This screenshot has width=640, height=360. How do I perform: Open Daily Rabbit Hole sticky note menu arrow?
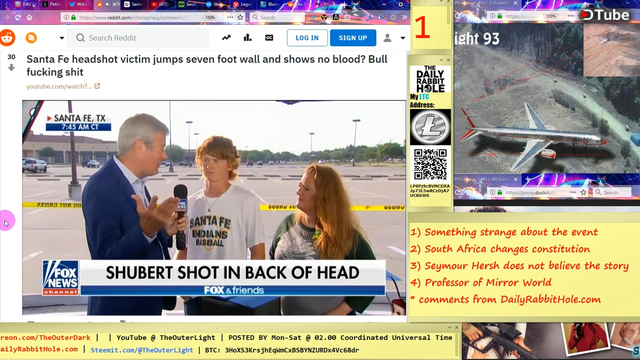point(441,60)
